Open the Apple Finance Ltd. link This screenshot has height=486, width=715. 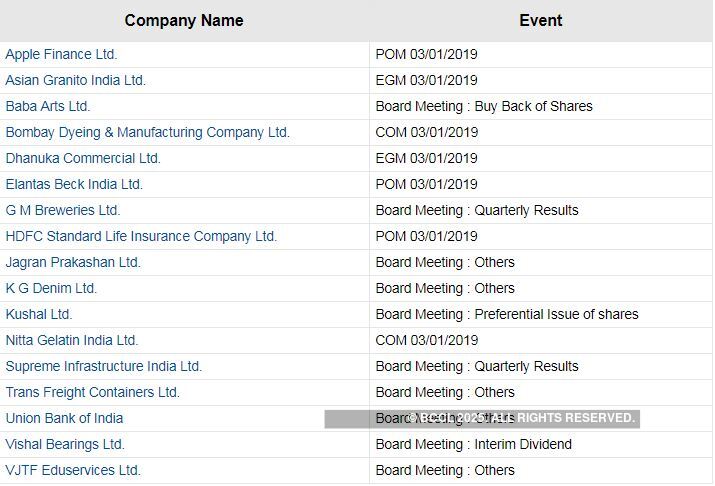[x=61, y=54]
